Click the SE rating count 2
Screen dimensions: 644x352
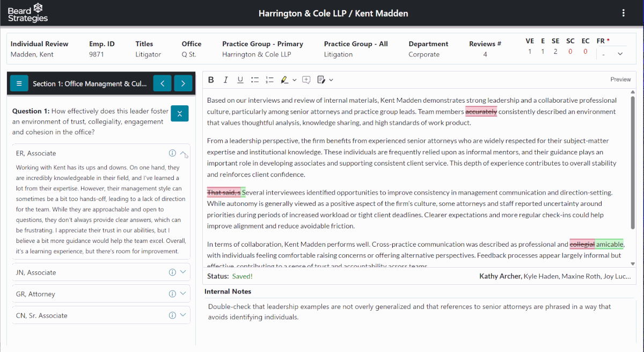555,52
